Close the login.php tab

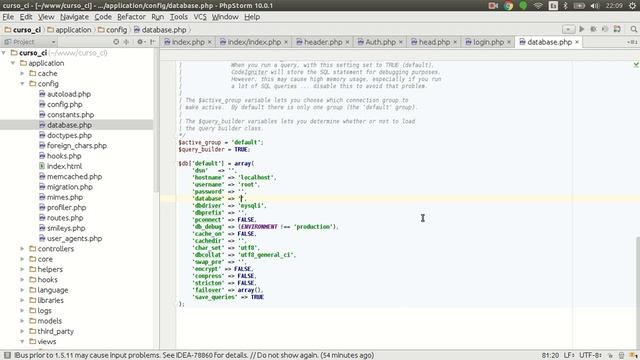coord(509,42)
